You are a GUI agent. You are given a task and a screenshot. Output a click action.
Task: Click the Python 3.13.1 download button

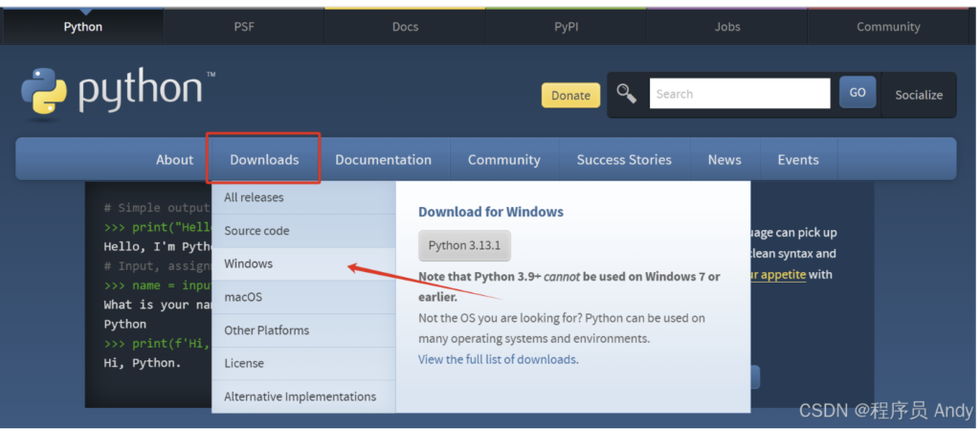click(464, 245)
